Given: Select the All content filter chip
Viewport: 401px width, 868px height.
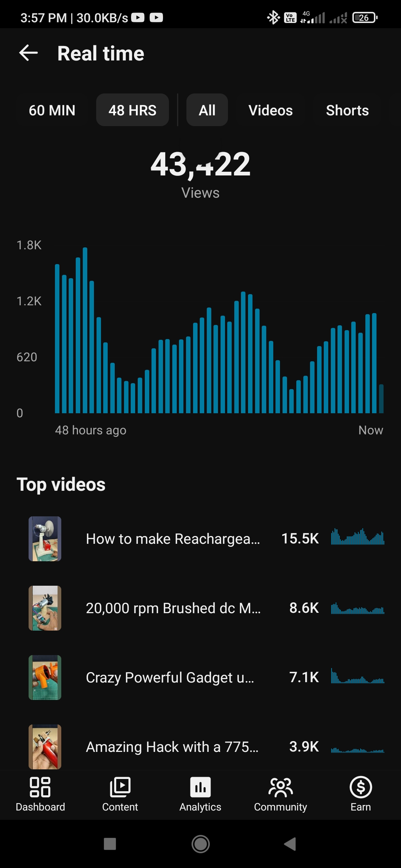Looking at the screenshot, I should click(x=207, y=110).
